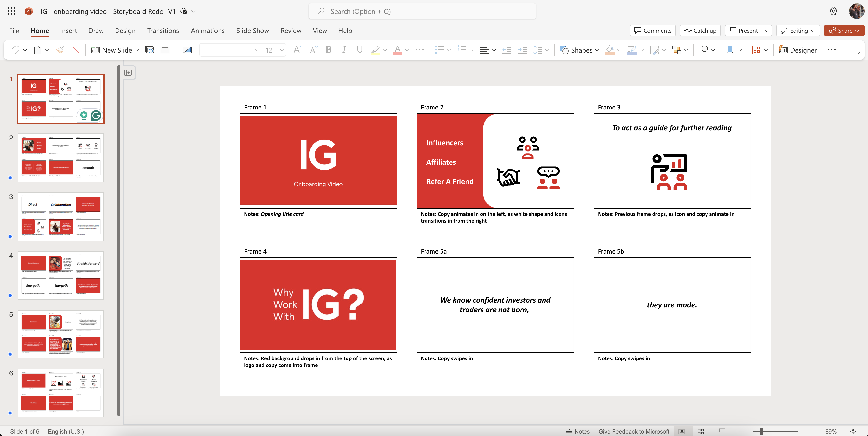Collapse the slide thumbnail pane
The image size is (868, 436).
pos(128,72)
